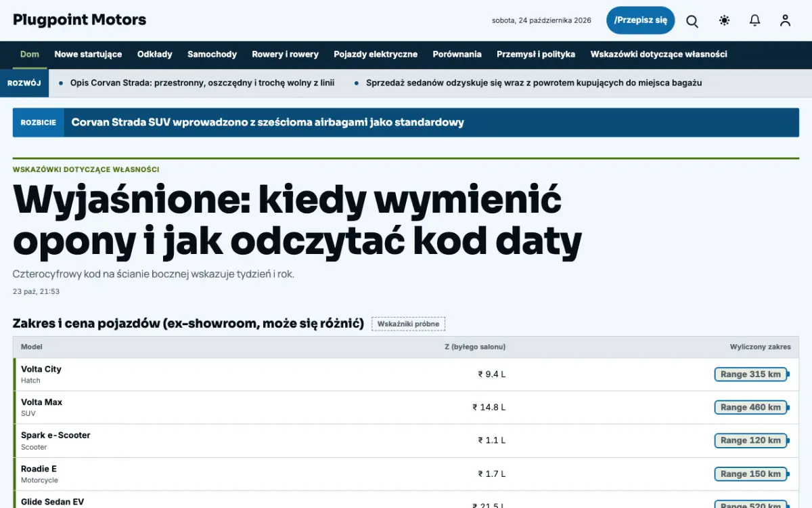Click the ₹ 9.4 L price cell
Screen dimensions: 812x508
point(492,374)
